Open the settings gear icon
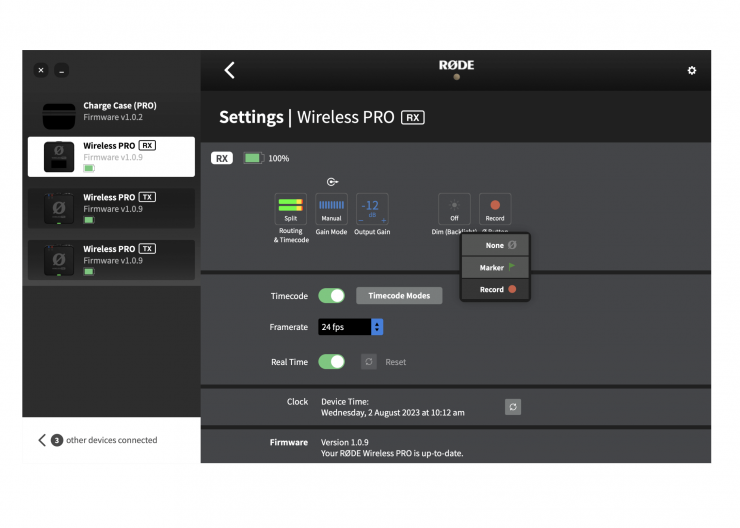This screenshot has height=528, width=740. pyautogui.click(x=691, y=71)
